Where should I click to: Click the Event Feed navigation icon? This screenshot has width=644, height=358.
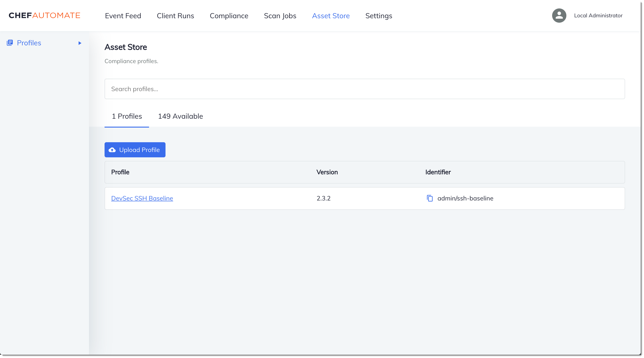click(x=123, y=15)
